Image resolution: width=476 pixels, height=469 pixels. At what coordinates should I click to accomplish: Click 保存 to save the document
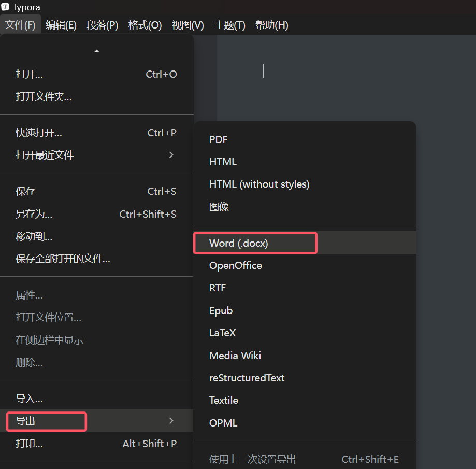click(x=96, y=191)
